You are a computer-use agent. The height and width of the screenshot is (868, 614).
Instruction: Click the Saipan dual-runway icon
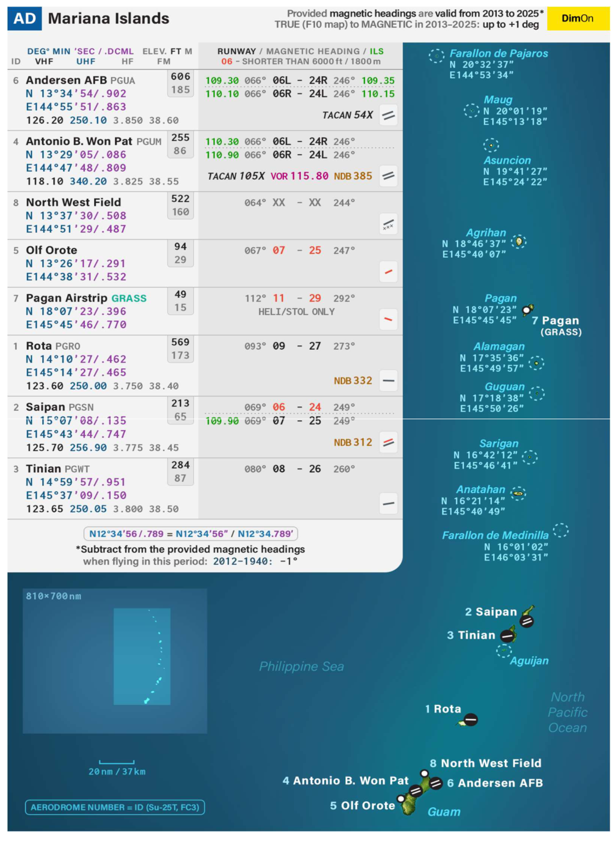(388, 442)
